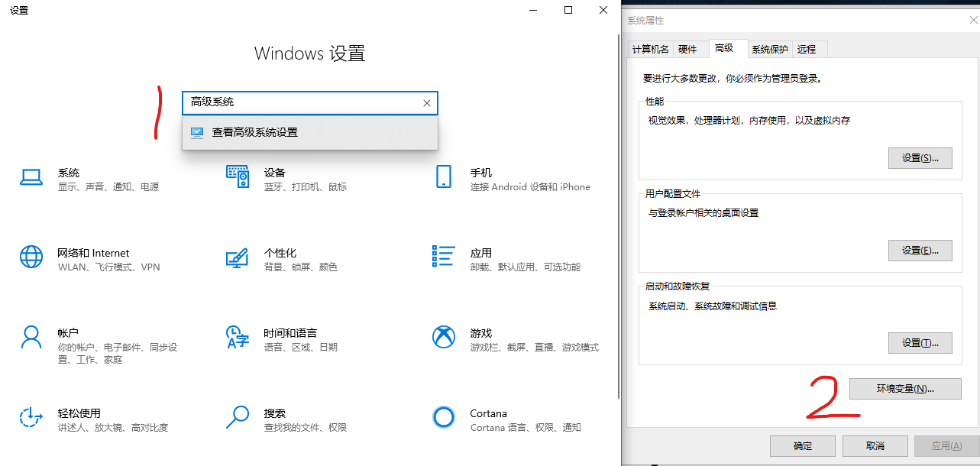Open 环境变量(N) environment variables button
980x466 pixels.
tap(905, 388)
